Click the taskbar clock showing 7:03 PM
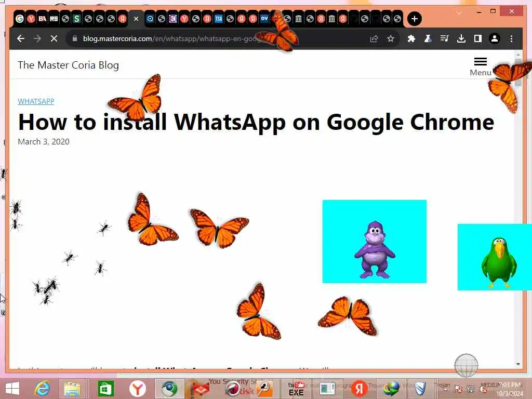 coord(510,389)
